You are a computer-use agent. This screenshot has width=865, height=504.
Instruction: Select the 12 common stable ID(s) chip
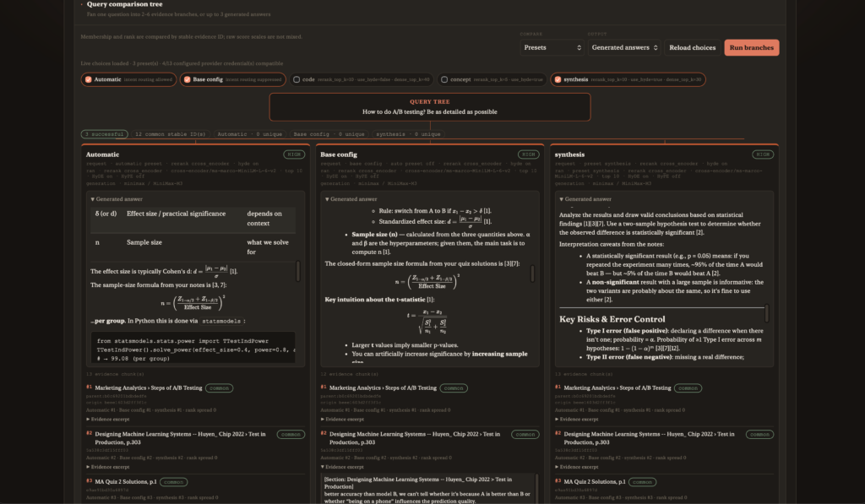(170, 134)
